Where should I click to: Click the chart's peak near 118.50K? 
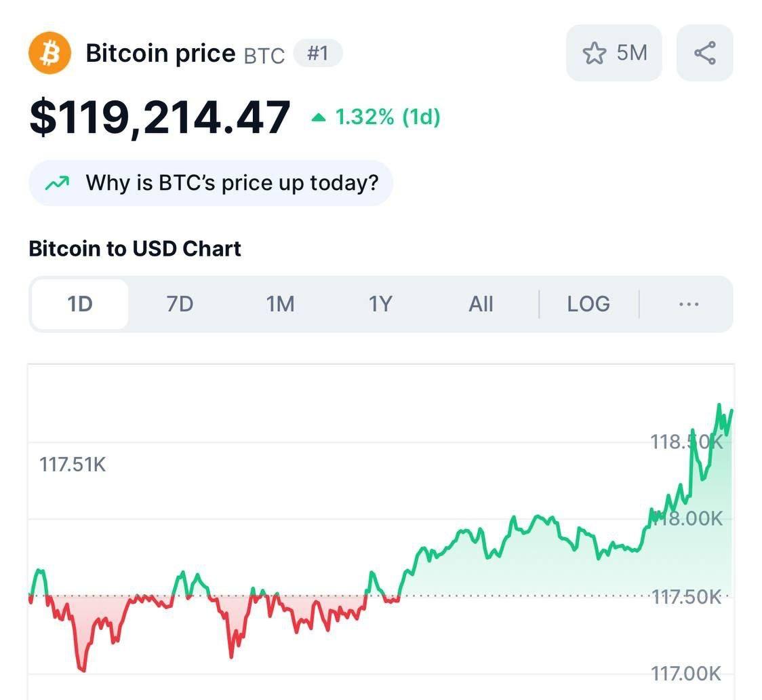pos(719,406)
